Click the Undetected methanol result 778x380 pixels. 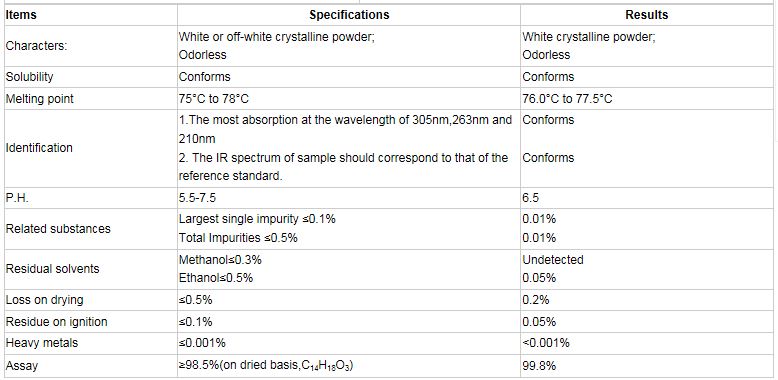coord(553,260)
